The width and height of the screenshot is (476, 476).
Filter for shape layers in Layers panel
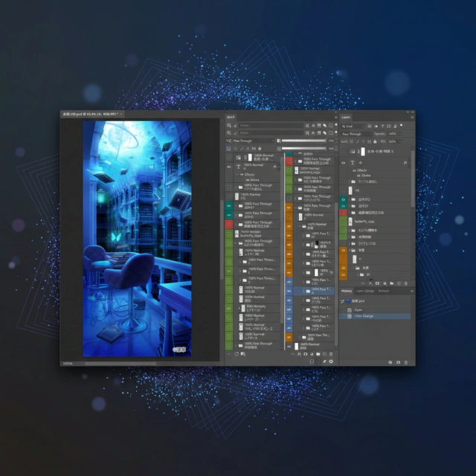pos(388,126)
